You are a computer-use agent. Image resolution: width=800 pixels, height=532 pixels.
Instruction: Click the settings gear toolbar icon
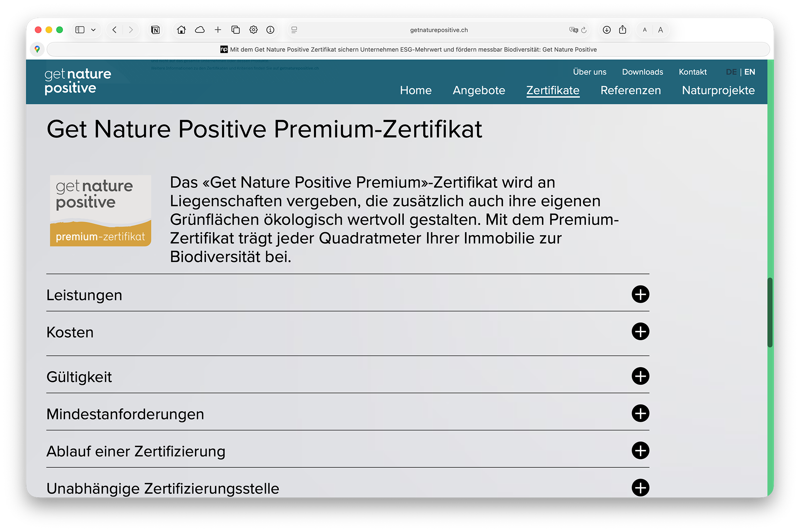pos(253,30)
